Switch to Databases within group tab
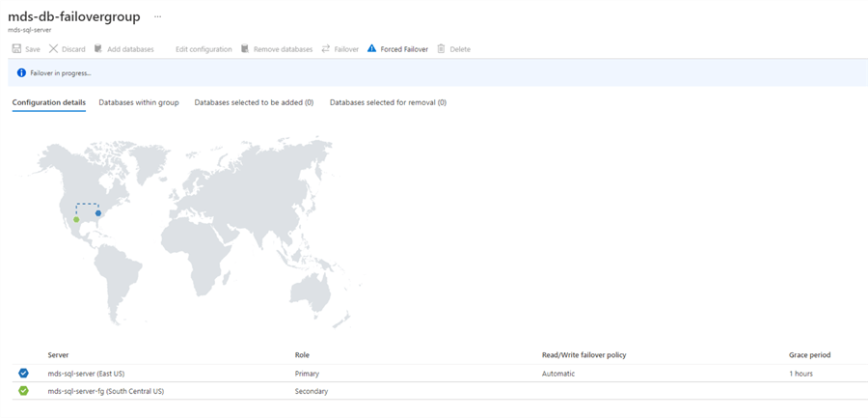Screen dimensions: 868x418 139,102
